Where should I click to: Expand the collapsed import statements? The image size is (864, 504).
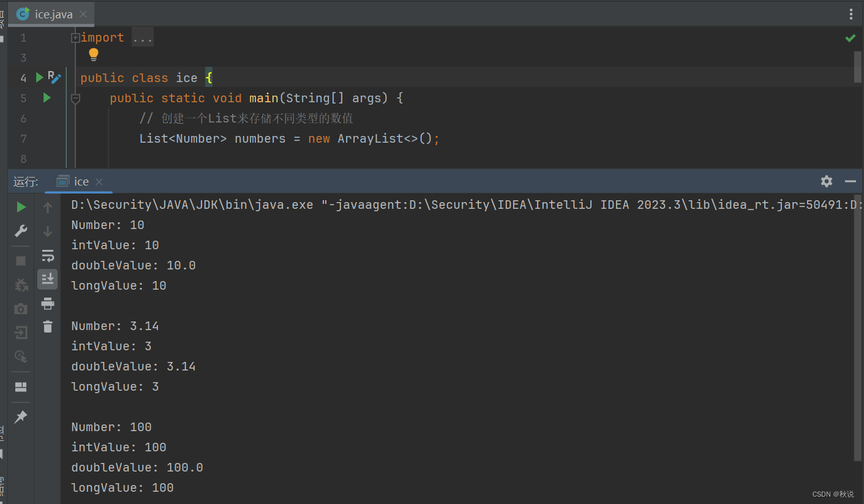pyautogui.click(x=75, y=38)
